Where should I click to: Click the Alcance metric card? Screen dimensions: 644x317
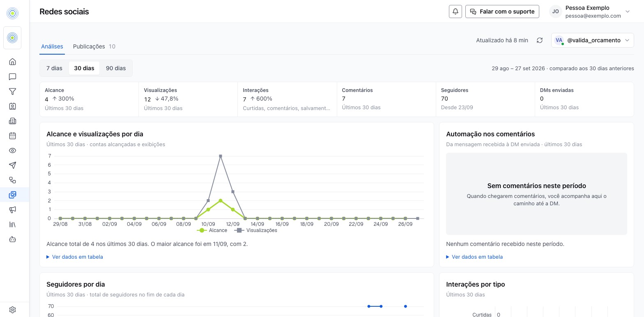click(x=89, y=99)
